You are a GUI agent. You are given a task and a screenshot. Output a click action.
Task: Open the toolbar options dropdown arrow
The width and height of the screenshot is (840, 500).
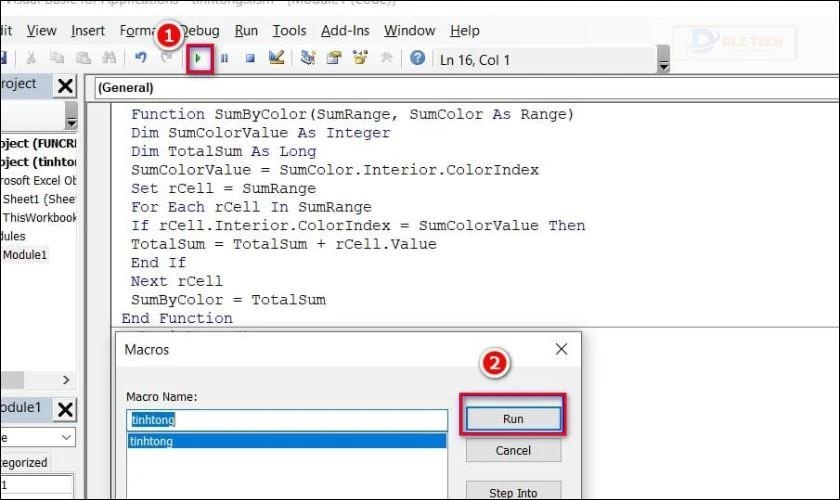tap(663, 59)
